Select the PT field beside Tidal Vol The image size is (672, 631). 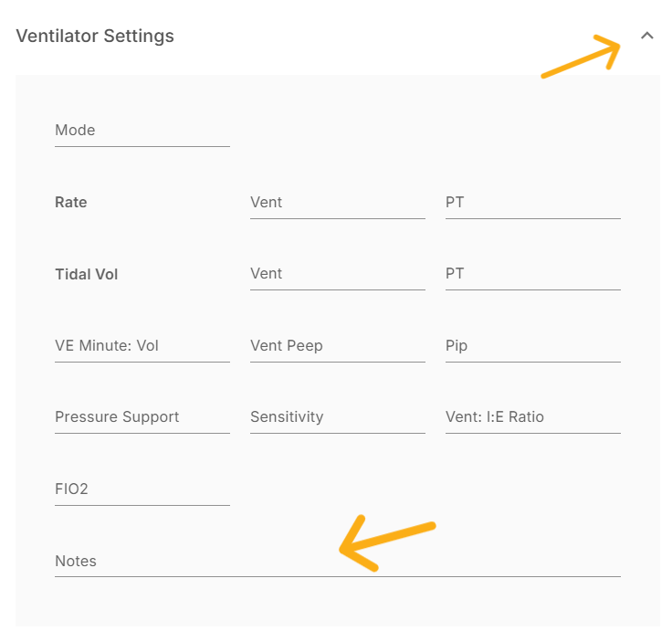pos(532,274)
